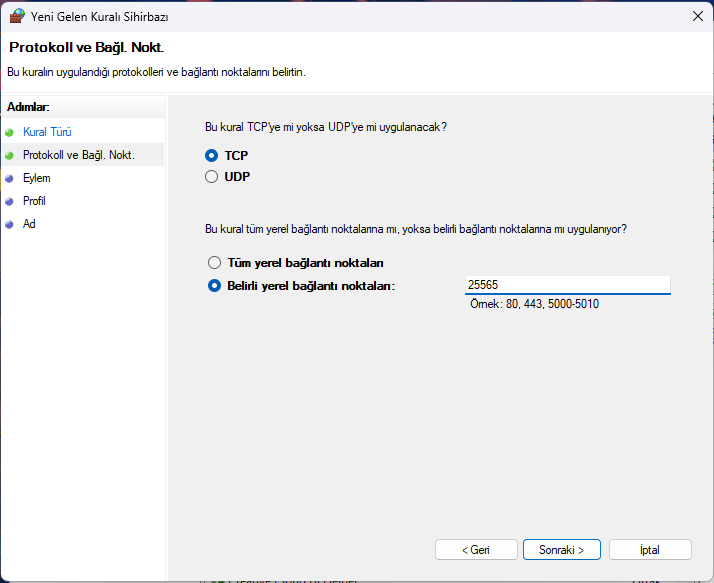Select the Eylem step in sidebar
The image size is (714, 583).
pos(36,178)
